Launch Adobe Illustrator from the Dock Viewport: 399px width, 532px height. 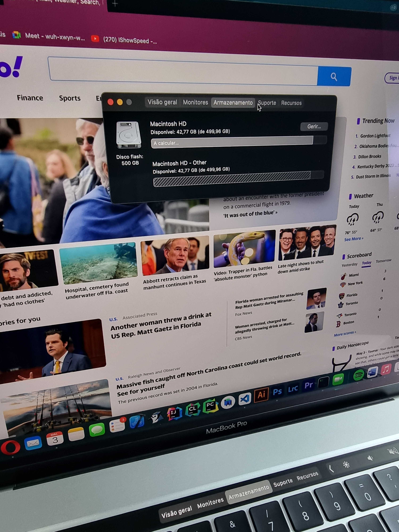[261, 395]
